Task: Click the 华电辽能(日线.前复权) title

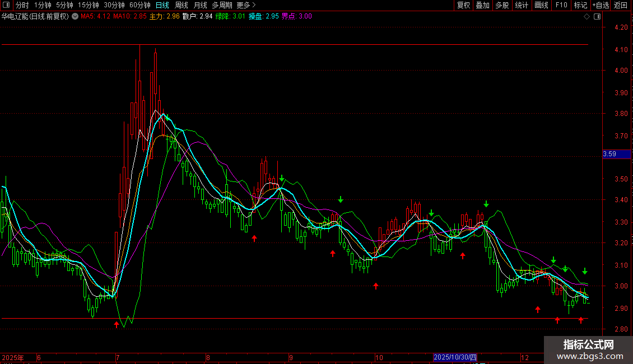Action: pos(35,17)
